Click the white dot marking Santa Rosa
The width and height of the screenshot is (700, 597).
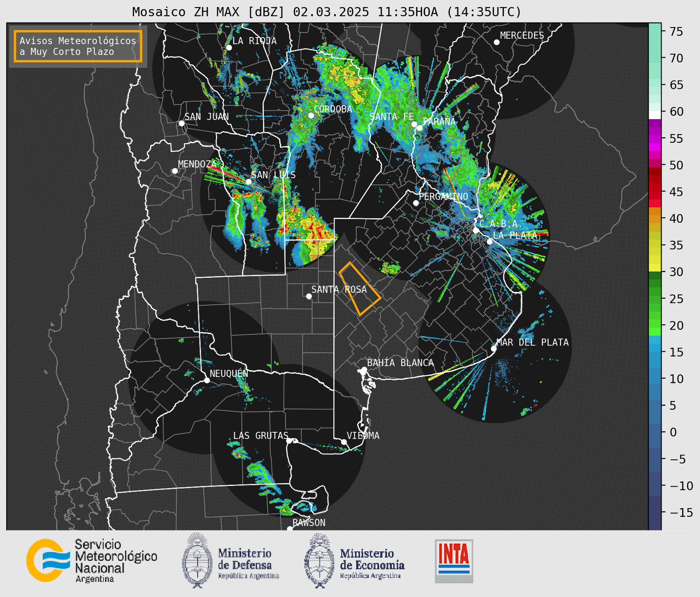click(x=309, y=296)
